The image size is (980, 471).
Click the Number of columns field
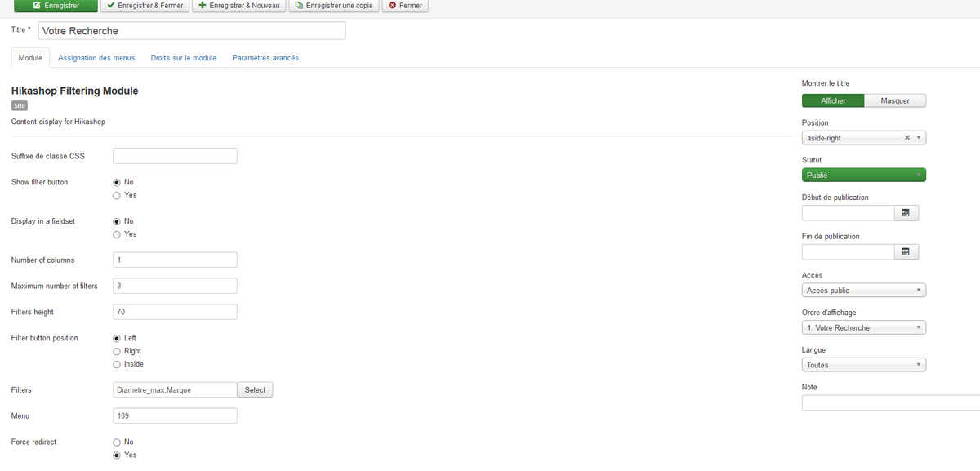point(175,260)
